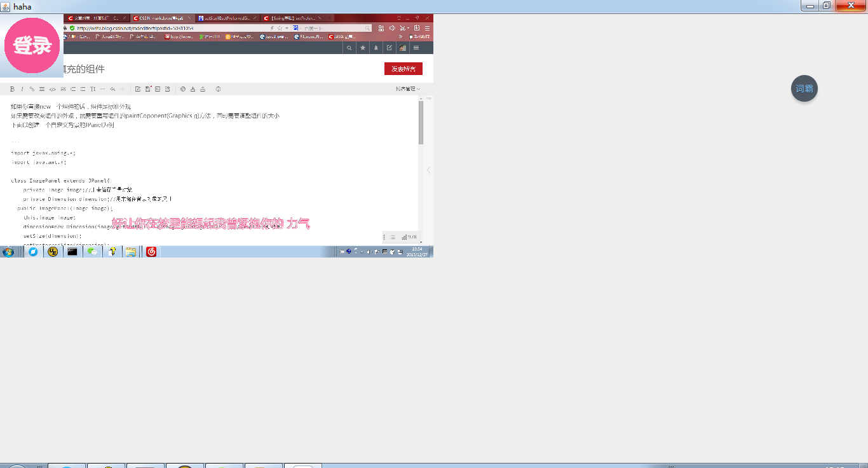Click the clock showing 2015/12/27 in inner taskbar
This screenshot has height=468, width=868.
tap(417, 252)
